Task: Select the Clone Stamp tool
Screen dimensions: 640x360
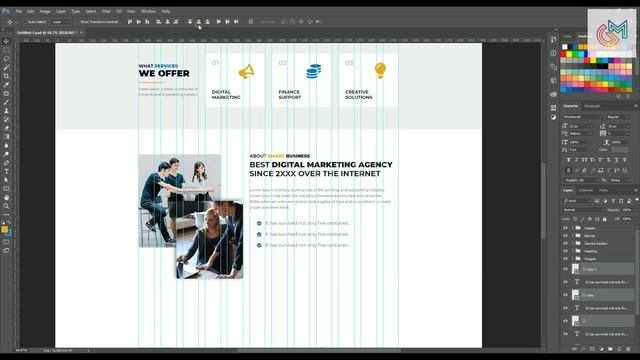Action: tap(6, 111)
